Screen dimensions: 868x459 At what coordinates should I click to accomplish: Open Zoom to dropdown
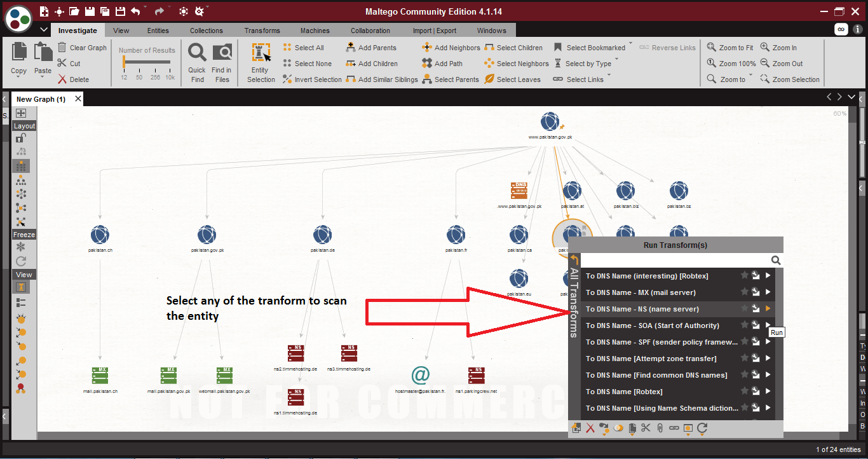click(x=750, y=76)
